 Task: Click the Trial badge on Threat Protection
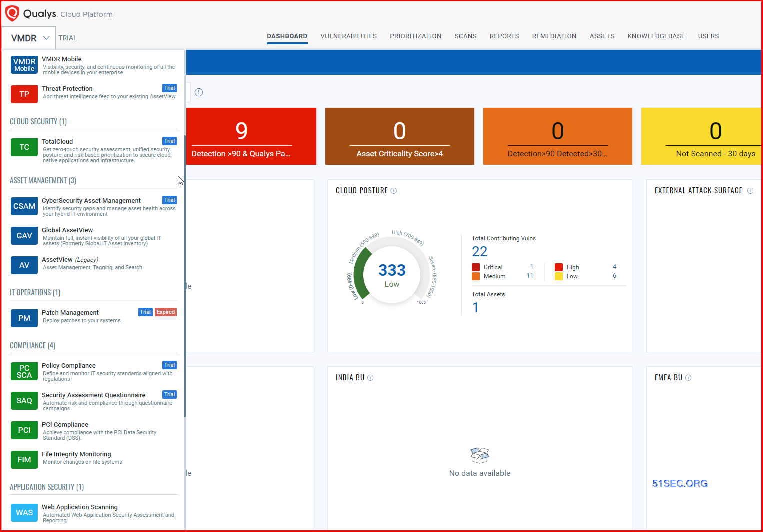[170, 88]
